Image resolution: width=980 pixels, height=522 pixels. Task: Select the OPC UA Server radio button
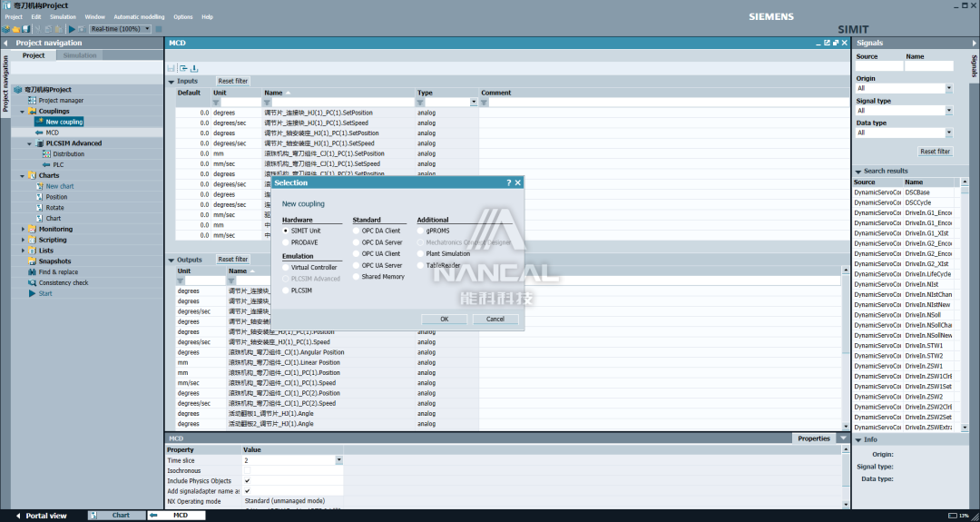click(x=357, y=265)
